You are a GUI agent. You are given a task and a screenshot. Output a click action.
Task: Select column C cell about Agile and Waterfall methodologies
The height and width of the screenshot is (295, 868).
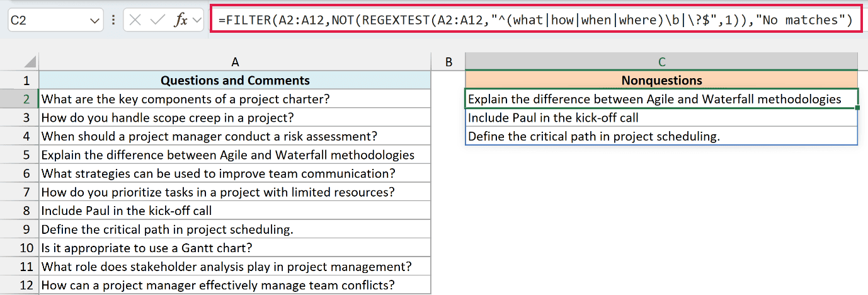click(661, 99)
